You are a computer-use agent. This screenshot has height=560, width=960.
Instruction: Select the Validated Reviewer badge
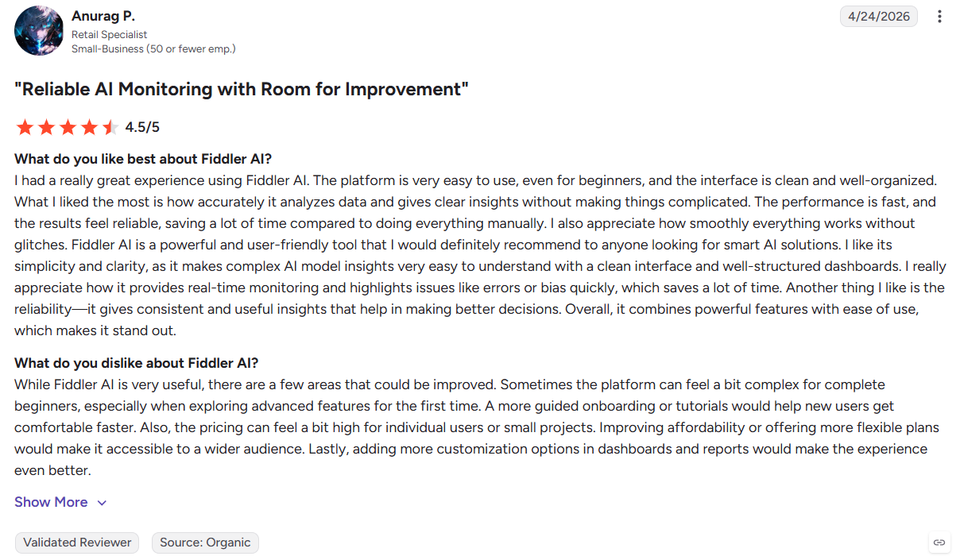point(77,543)
